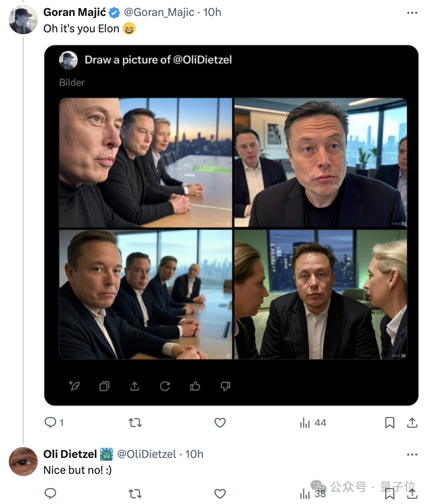Image resolution: width=429 pixels, height=504 pixels.
Task: Open Goran Majić's profile avatar
Action: point(23,20)
